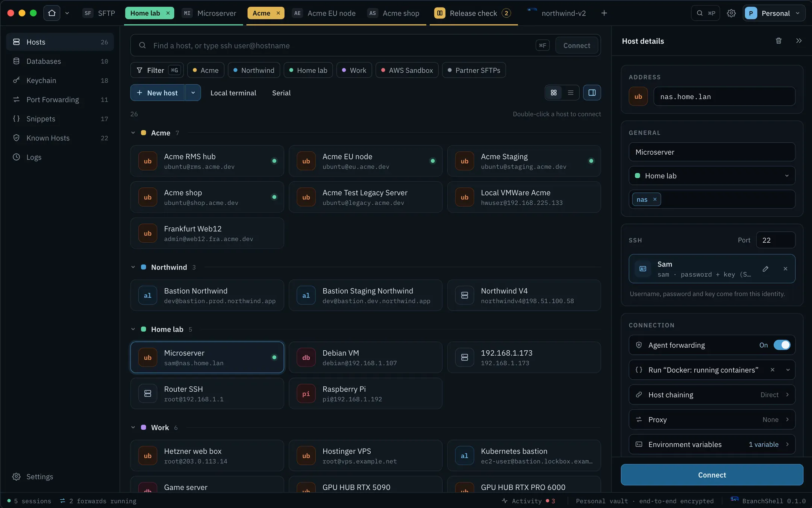Open Keychain in the sidebar
Screen dimensions: 812x508
point(60,81)
